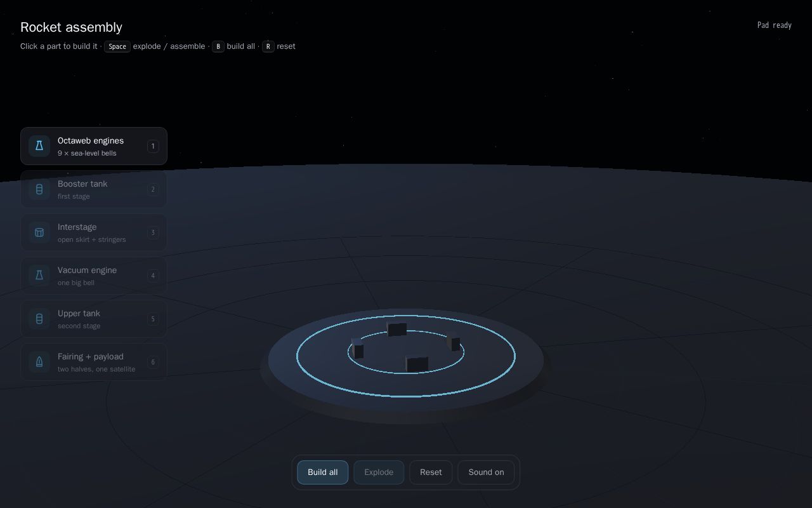Click the Reset button

(x=431, y=472)
